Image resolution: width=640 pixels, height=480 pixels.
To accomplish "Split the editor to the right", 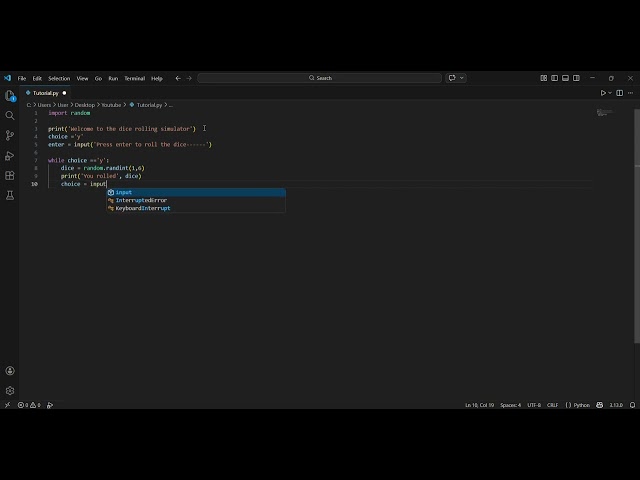I will pyautogui.click(x=620, y=93).
